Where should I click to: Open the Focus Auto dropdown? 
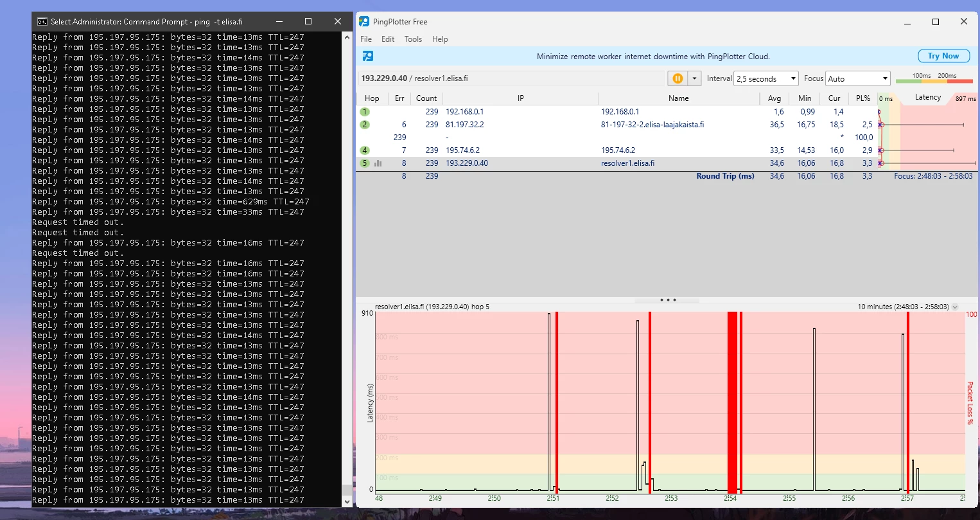[x=857, y=78]
